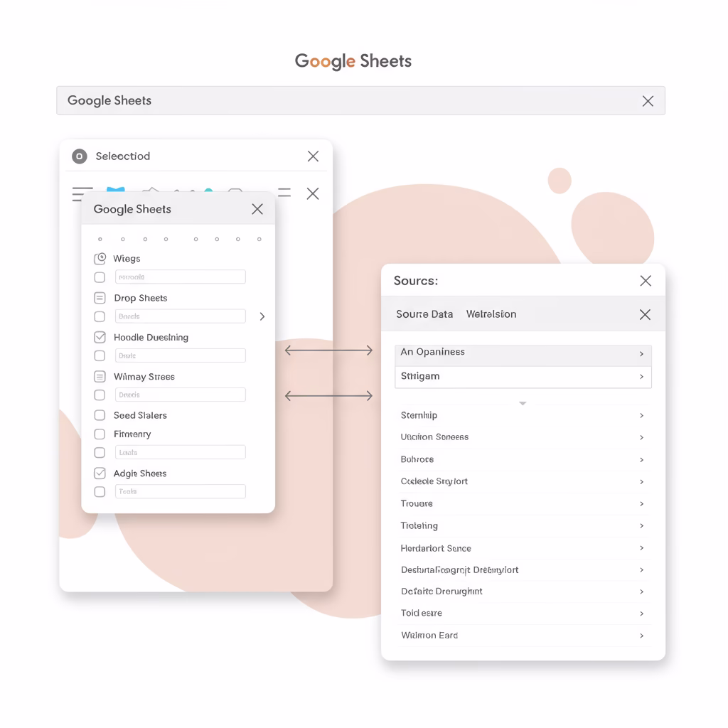Close the Sourcs panel

[x=646, y=280]
